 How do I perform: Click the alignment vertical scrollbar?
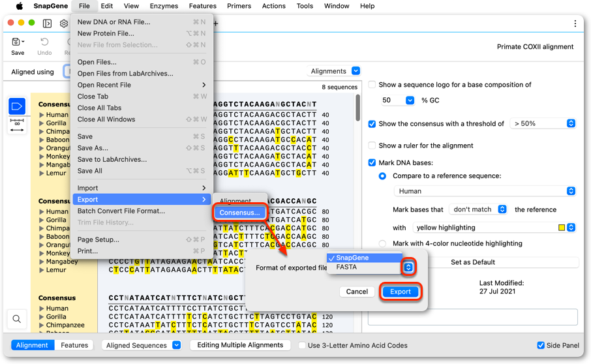[357, 108]
